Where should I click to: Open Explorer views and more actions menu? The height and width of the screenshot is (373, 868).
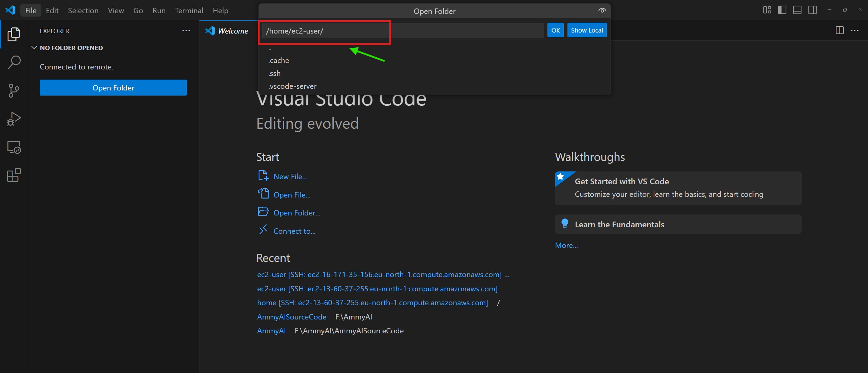[186, 30]
